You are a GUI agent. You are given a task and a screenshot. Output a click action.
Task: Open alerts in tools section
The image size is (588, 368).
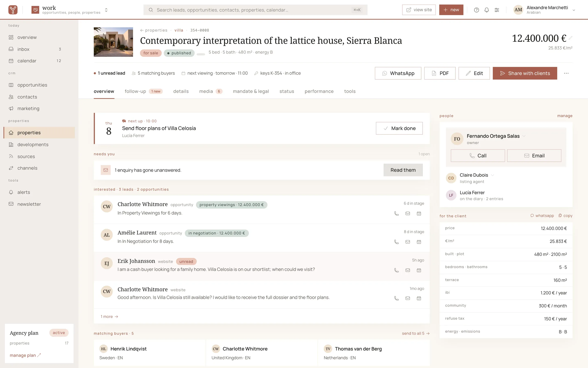39,192
